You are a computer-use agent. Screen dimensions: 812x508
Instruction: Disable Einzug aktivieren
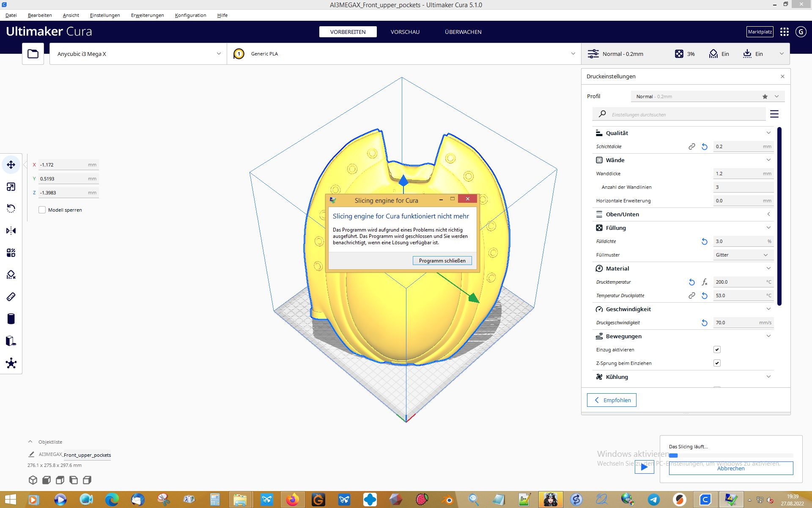pyautogui.click(x=717, y=349)
